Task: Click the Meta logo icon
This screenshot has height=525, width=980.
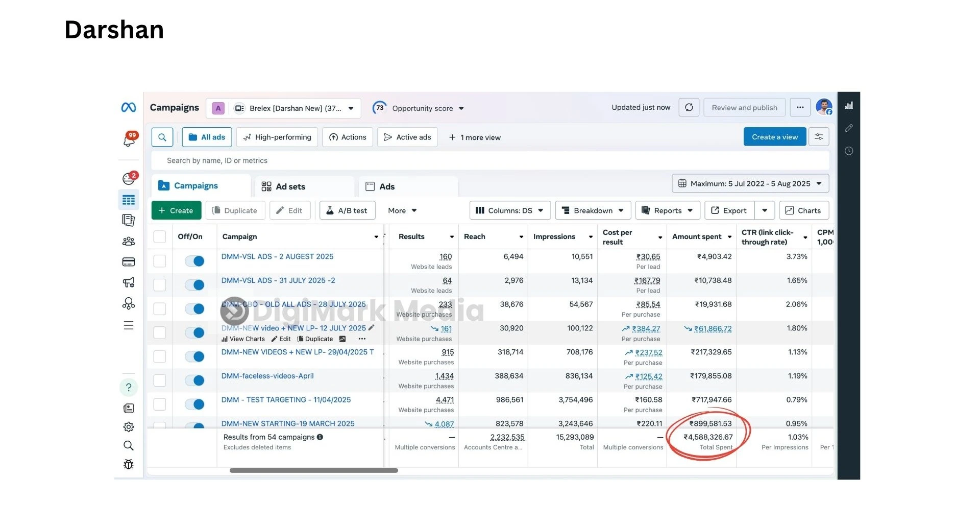Action: tap(128, 107)
